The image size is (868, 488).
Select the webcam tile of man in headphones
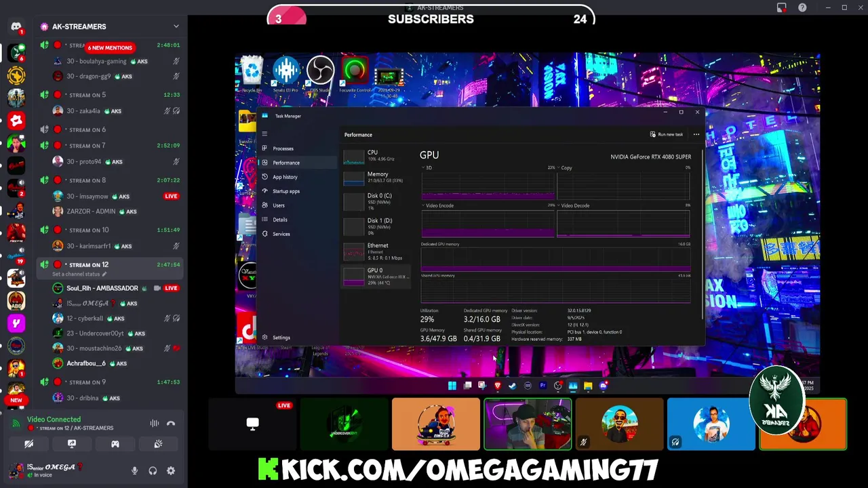click(528, 424)
